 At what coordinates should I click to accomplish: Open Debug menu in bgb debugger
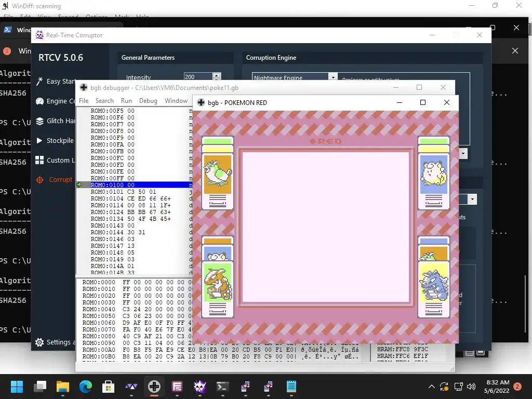pos(148,101)
